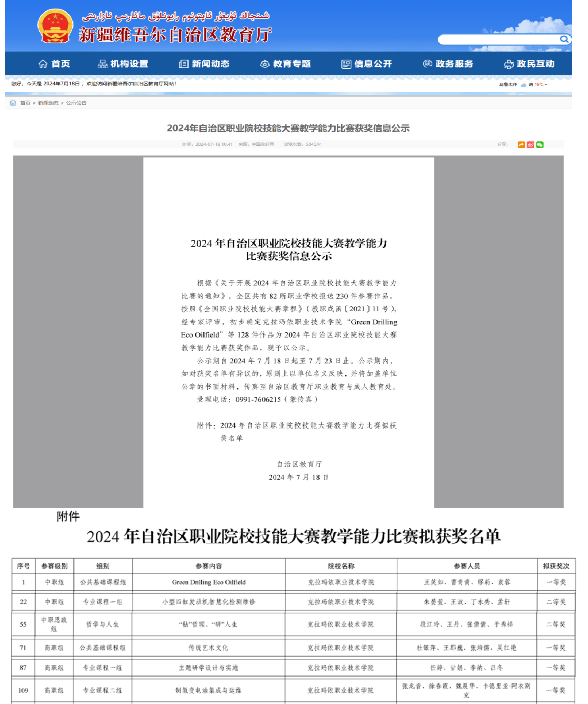Share the article to Weibo

click(530, 145)
